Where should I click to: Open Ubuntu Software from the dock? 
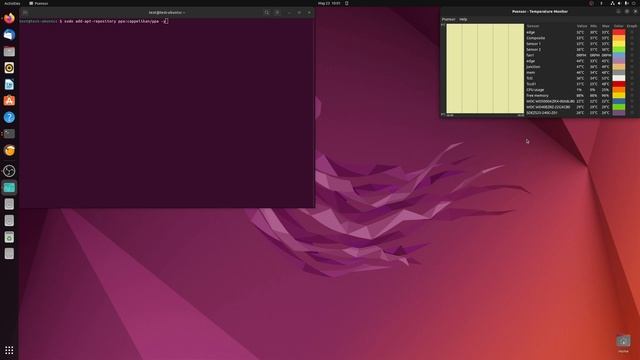(x=9, y=101)
